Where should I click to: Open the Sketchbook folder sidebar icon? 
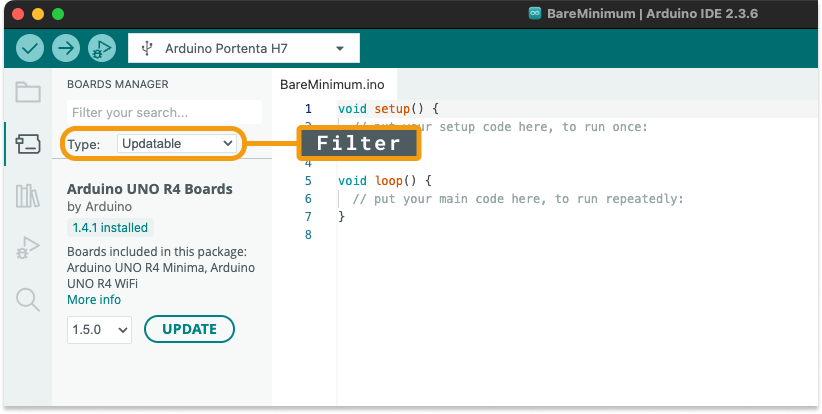28,92
